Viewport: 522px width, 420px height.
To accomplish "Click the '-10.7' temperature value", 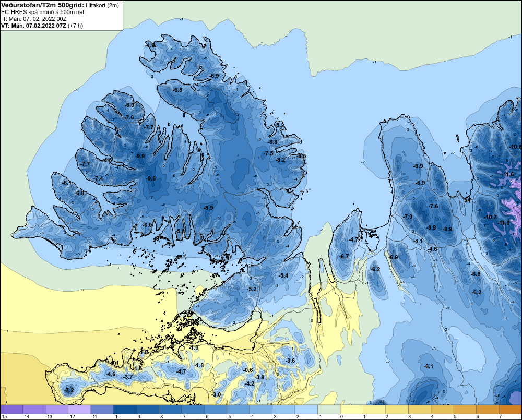I will point(490,218).
